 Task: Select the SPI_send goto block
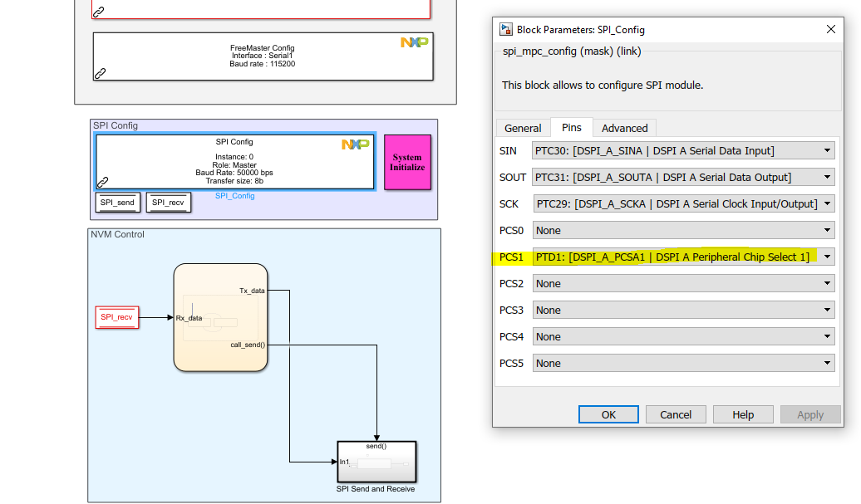117,202
